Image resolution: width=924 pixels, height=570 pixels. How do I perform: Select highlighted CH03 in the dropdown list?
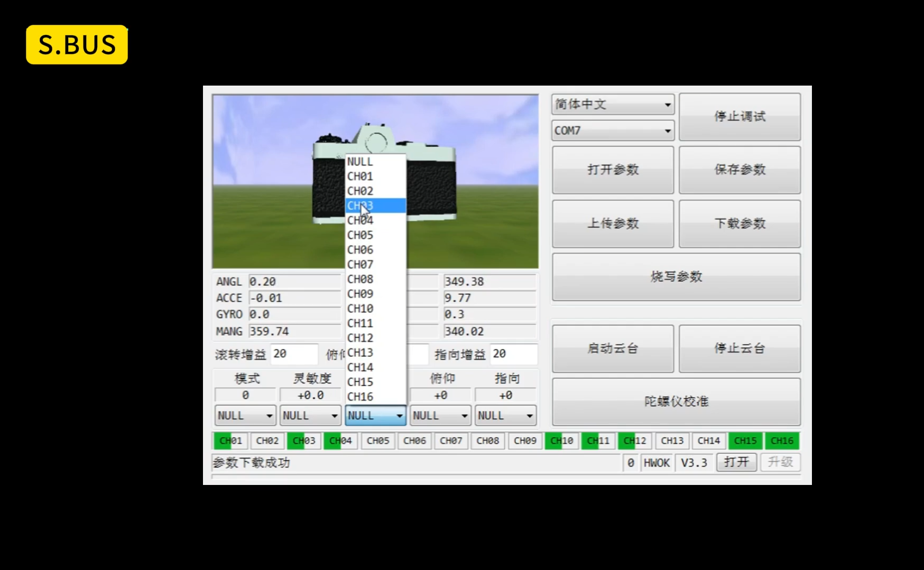(375, 205)
